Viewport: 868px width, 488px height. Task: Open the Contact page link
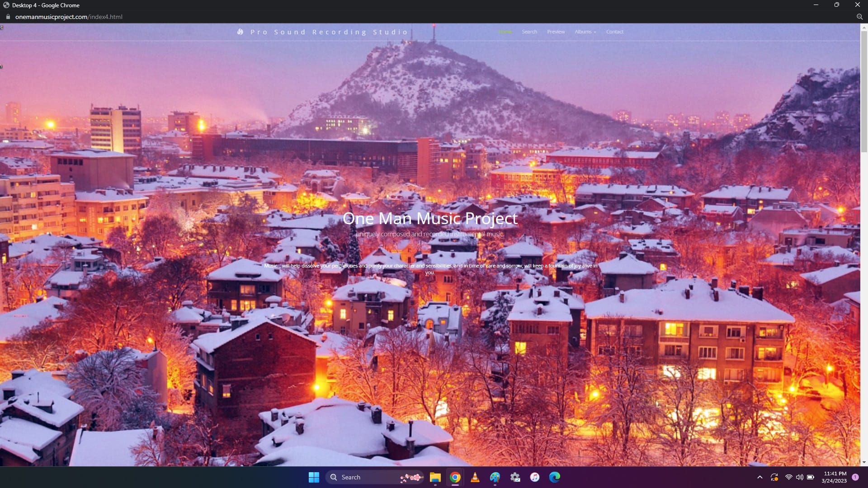click(x=614, y=32)
